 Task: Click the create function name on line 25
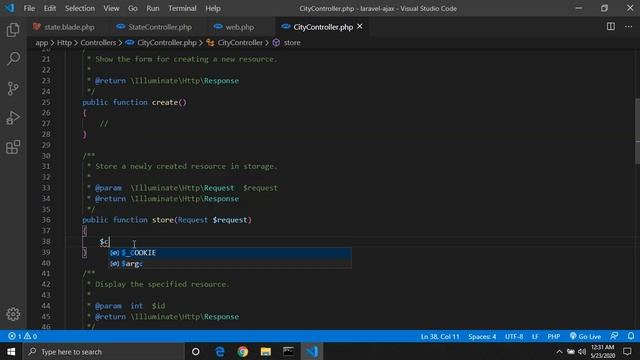pos(165,102)
